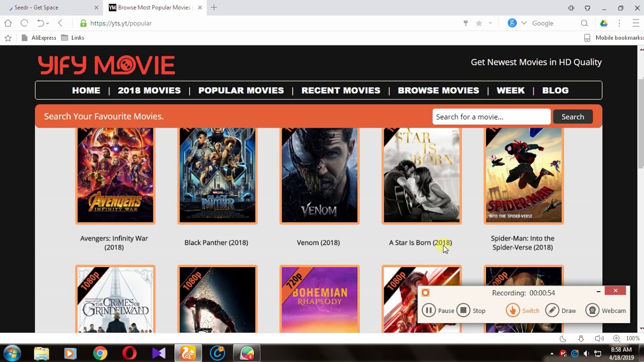Click the zoom-in magnifier in status bar
644x362 pixels.
pyautogui.click(x=616, y=339)
